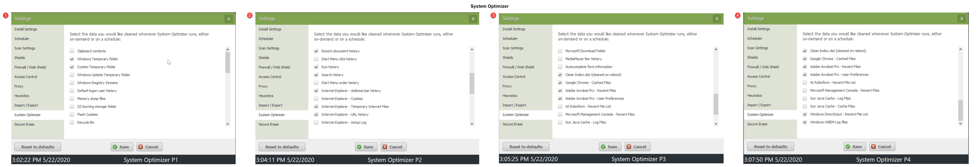This screenshot has height=167, width=980.
Task: Click the green Save icon in panel 4
Action: [x=848, y=146]
